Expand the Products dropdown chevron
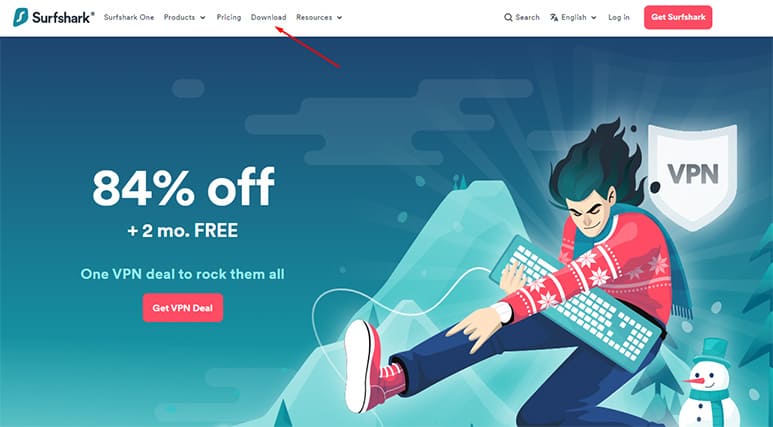 pos(203,17)
